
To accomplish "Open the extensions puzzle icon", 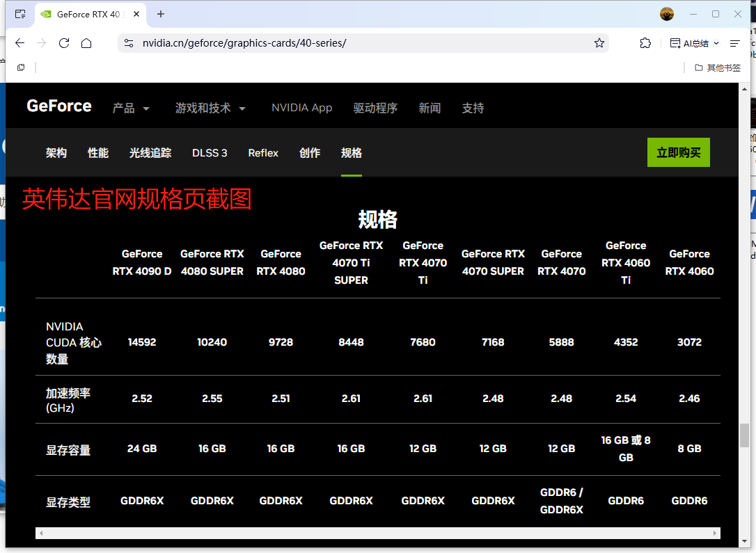I will point(645,43).
